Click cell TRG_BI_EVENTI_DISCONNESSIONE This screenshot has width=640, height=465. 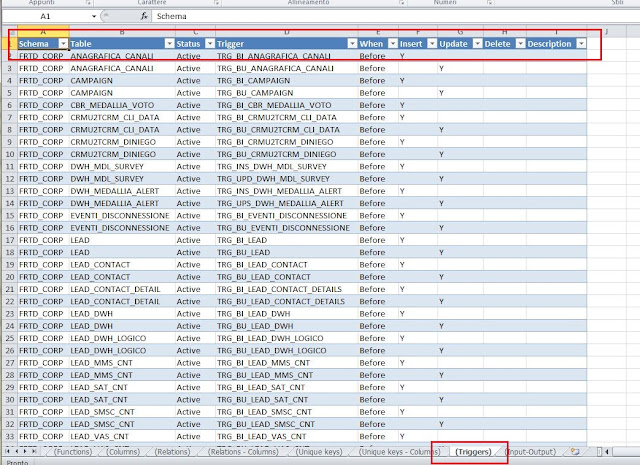(x=287, y=216)
